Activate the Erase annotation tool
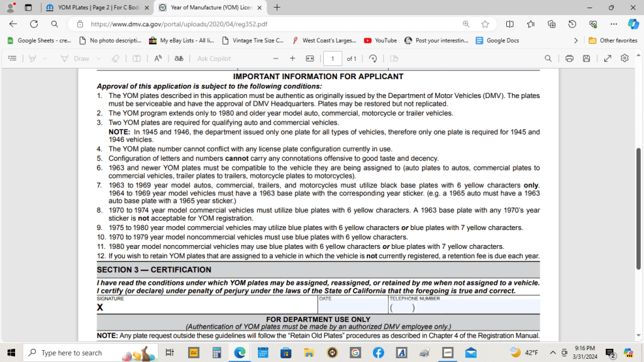This screenshot has width=644, height=362. tap(116, 58)
